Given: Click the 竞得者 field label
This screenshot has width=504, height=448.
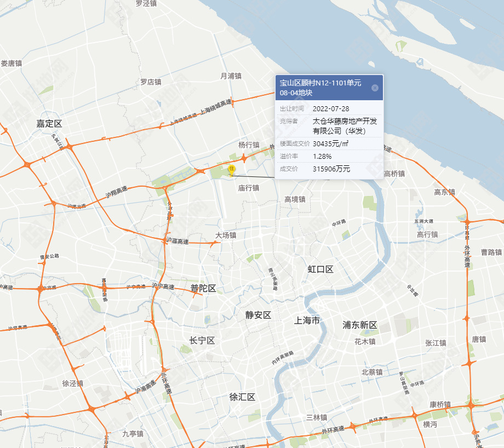Looking at the screenshot, I should pyautogui.click(x=289, y=121).
